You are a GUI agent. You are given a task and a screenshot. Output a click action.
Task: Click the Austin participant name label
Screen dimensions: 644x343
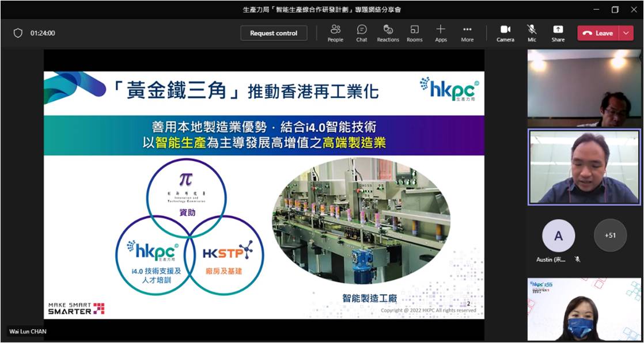(551, 260)
